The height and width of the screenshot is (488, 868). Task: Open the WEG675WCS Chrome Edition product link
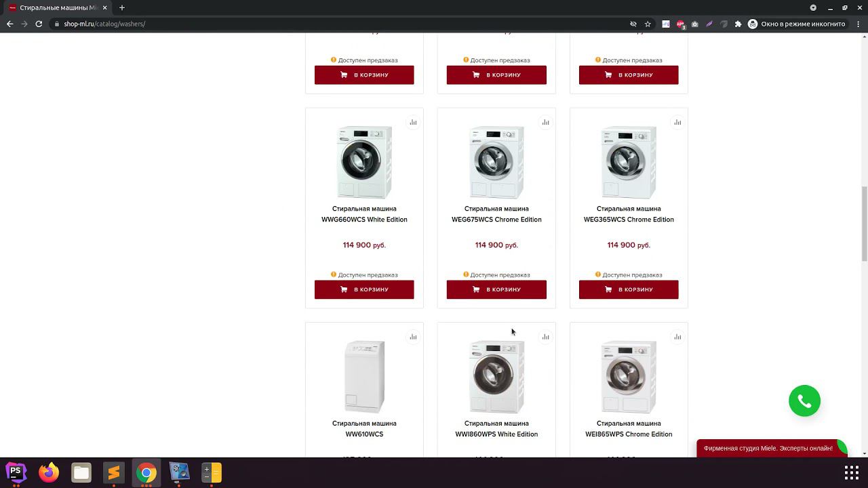point(496,214)
